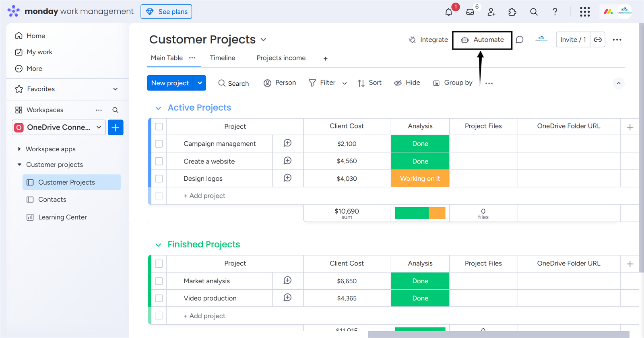Open the apps marketplace puzzle icon
The height and width of the screenshot is (338, 644).
512,12
